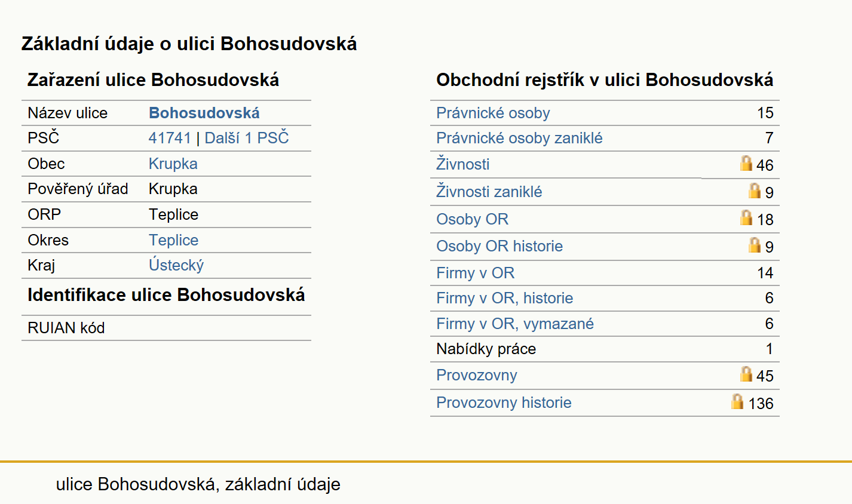Open the Ústecký region link
Viewport: 852px width, 504px height.
[x=176, y=265]
